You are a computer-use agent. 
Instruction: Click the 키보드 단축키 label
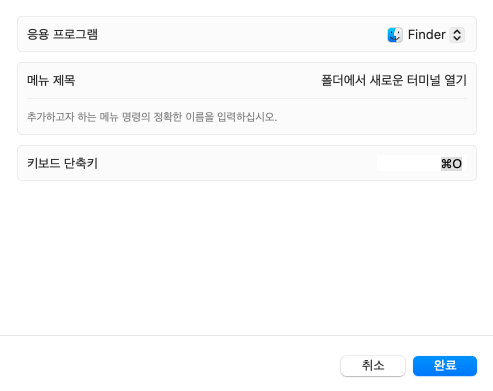[x=62, y=163]
